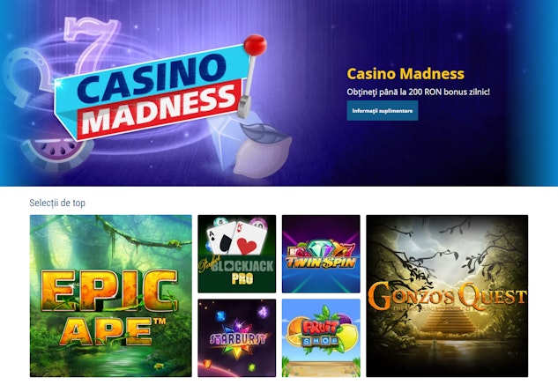Screen dimensions: 558x392
Task: Click the Selecții de top heading
Action: pyautogui.click(x=57, y=203)
